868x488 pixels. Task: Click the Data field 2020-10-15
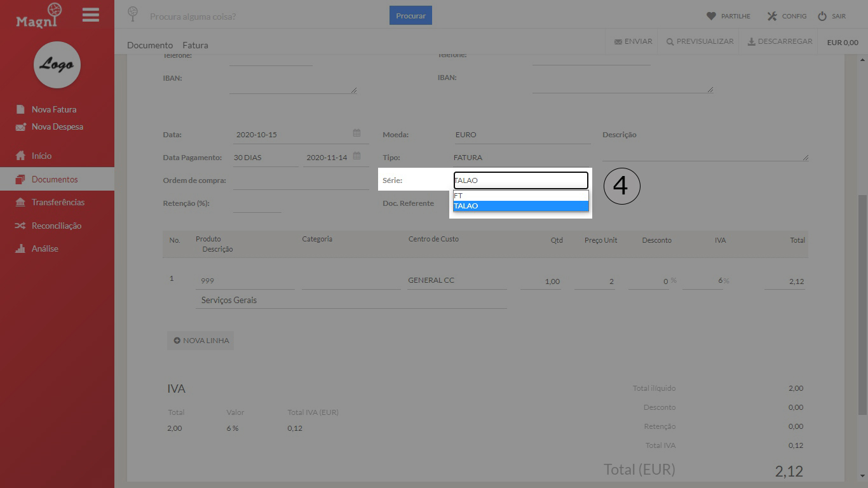coord(300,135)
